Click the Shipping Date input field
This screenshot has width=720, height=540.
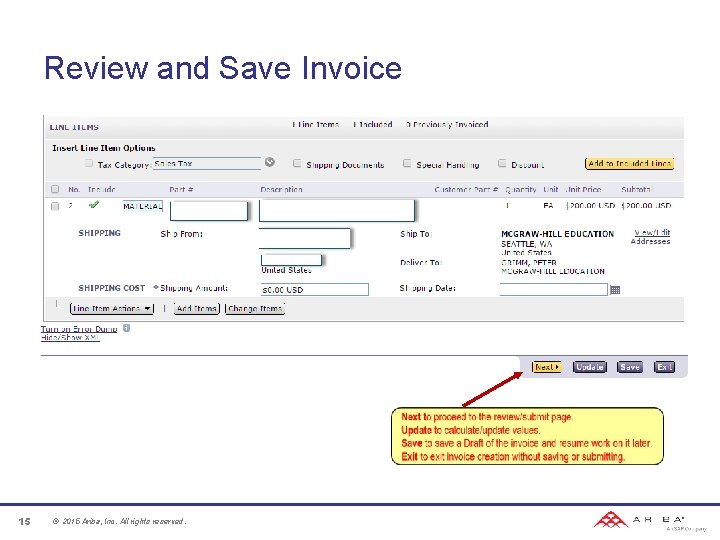(554, 289)
